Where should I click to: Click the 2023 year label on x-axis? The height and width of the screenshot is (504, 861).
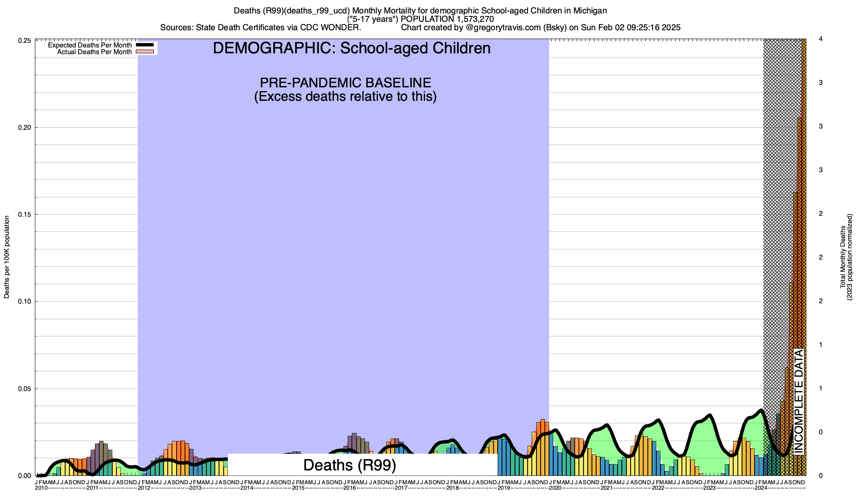[709, 488]
